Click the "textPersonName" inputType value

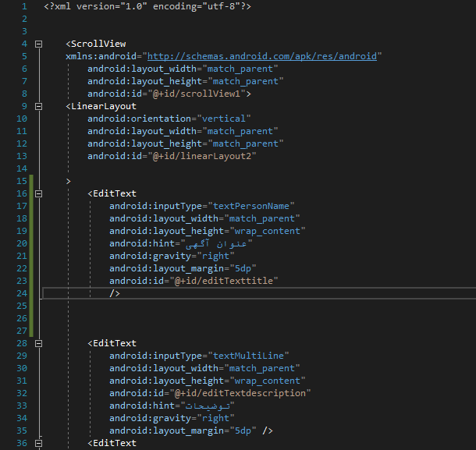pyautogui.click(x=254, y=206)
